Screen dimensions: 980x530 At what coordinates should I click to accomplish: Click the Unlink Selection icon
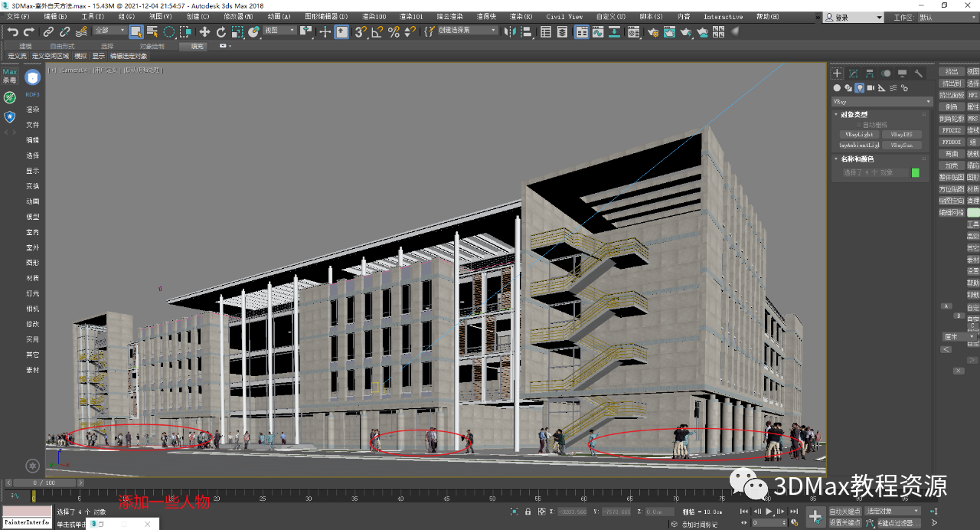(x=65, y=31)
